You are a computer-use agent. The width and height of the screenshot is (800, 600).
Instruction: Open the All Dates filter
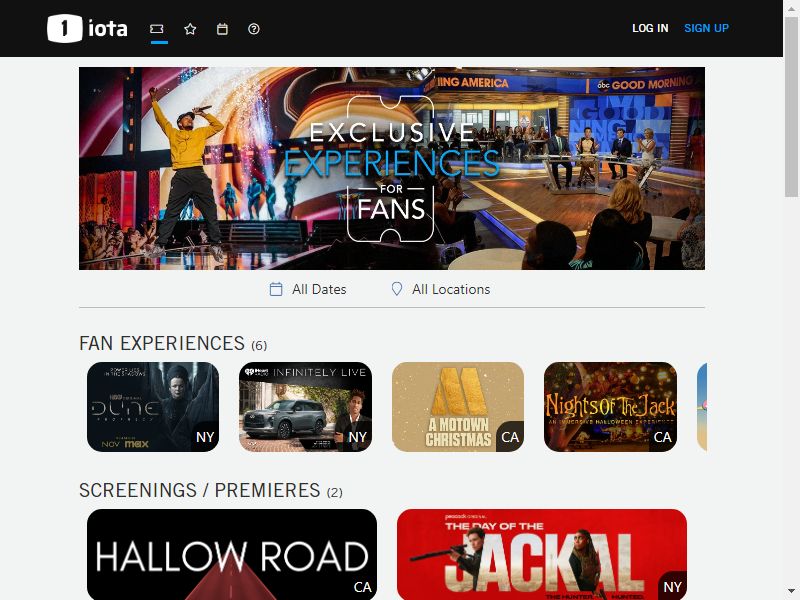click(x=308, y=289)
